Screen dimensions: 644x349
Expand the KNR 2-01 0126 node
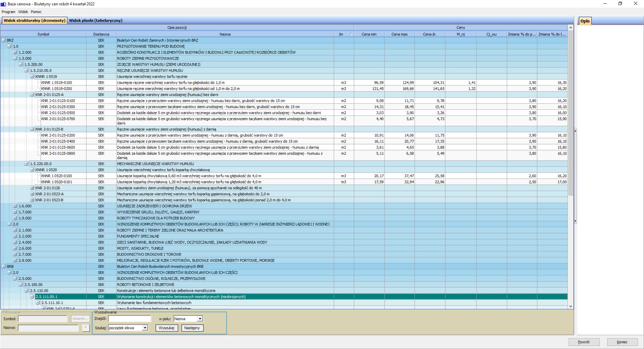(x=32, y=188)
